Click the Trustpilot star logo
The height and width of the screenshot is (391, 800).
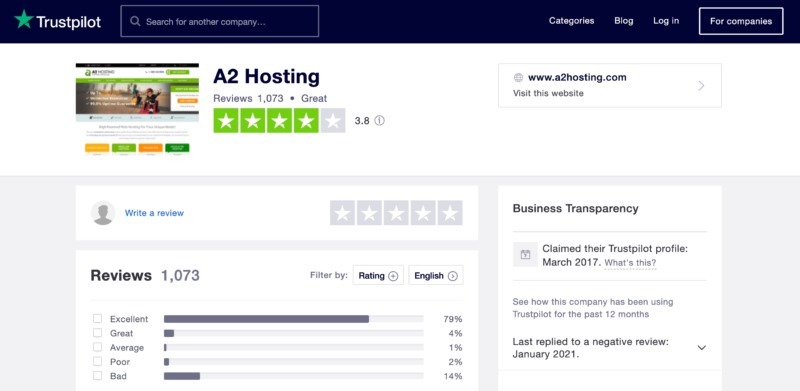(23, 20)
